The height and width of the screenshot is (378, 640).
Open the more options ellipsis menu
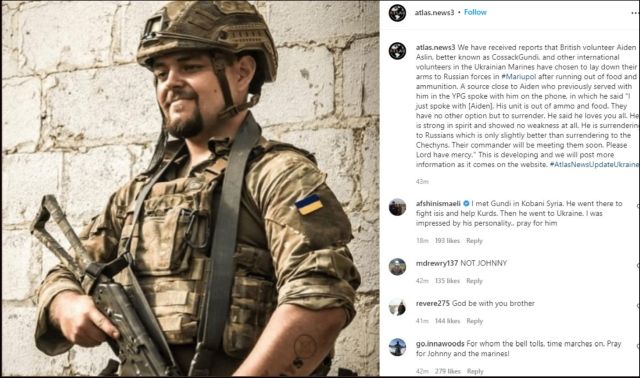(635, 13)
